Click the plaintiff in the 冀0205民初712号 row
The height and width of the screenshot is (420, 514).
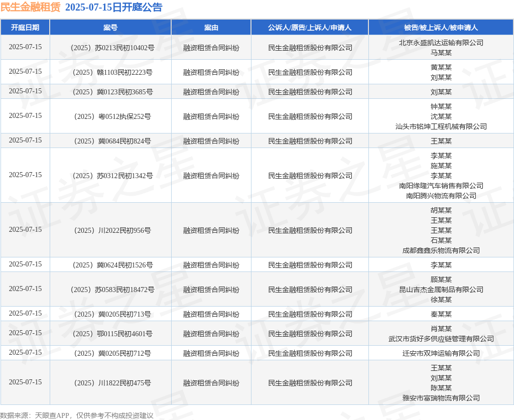[x=310, y=353]
